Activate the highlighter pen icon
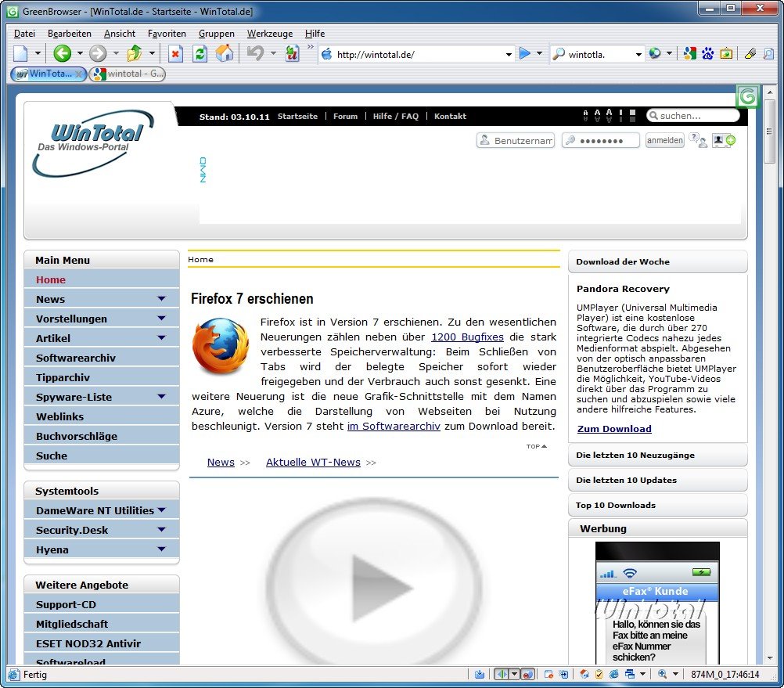Viewport: 784px width, 688px height. [x=749, y=53]
